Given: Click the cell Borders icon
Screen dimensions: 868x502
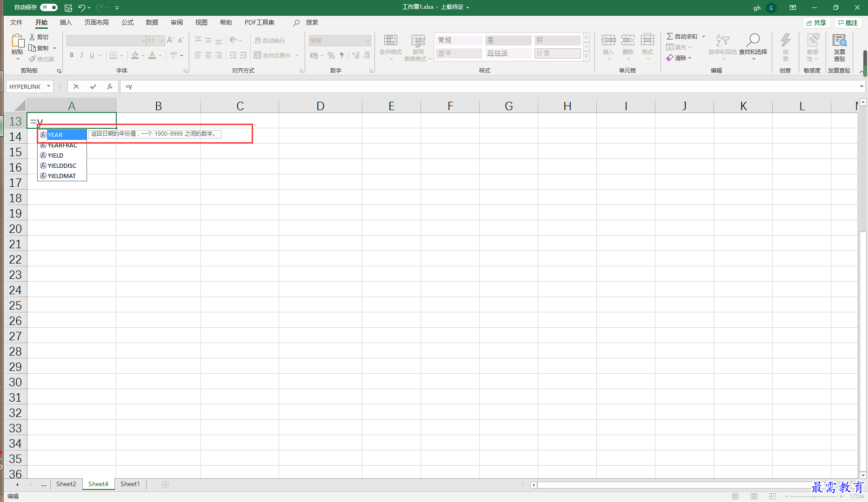Looking at the screenshot, I should (113, 55).
